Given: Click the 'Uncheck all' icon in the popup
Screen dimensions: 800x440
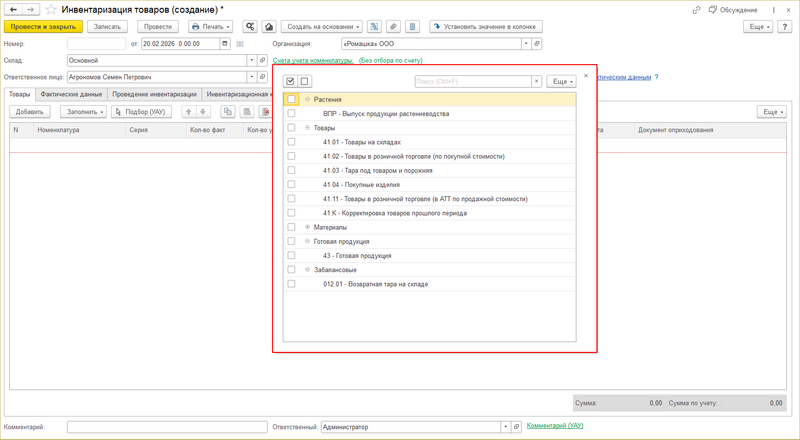Looking at the screenshot, I should 305,81.
